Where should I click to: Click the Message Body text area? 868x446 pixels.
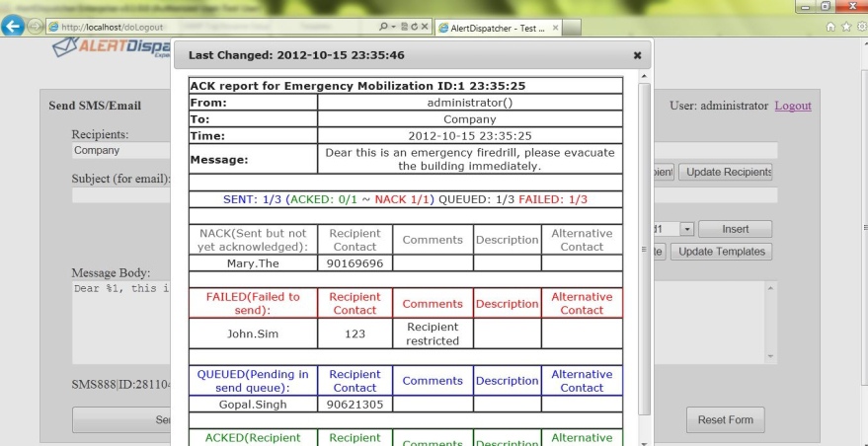pos(121,323)
